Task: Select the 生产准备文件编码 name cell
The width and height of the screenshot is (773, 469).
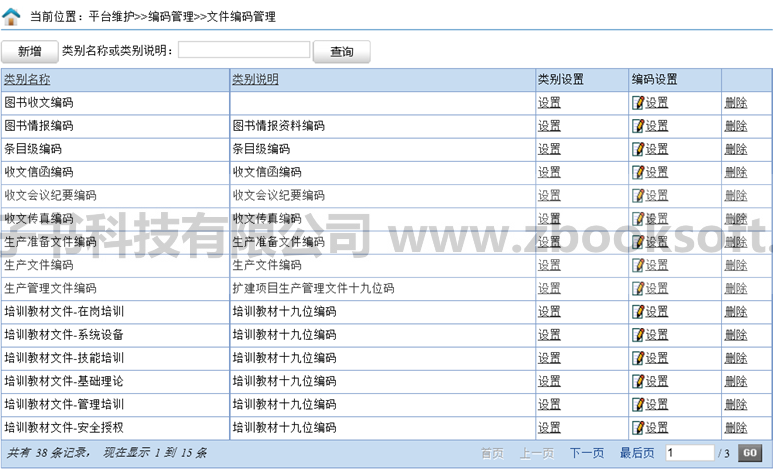Action: 116,242
